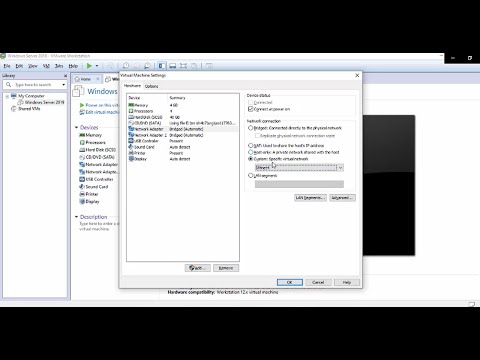This screenshot has width=480, height=360.
Task: Click the green Power On play icon in toolbar
Action: pyautogui.click(x=89, y=66)
